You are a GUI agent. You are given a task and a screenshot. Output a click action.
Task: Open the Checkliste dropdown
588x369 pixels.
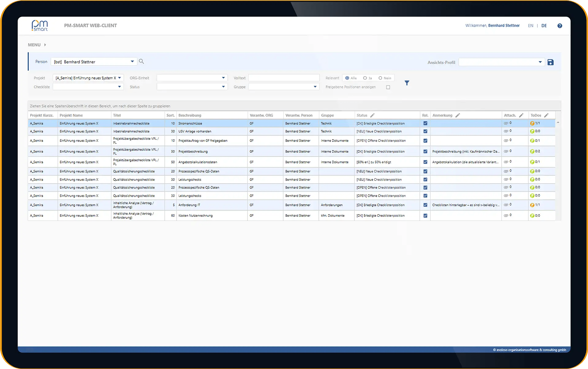tap(119, 87)
